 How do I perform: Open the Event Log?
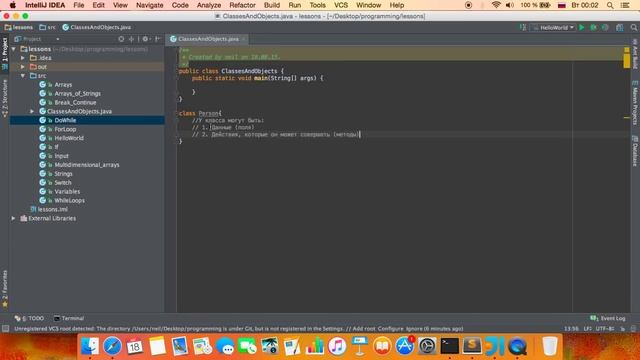(608, 318)
